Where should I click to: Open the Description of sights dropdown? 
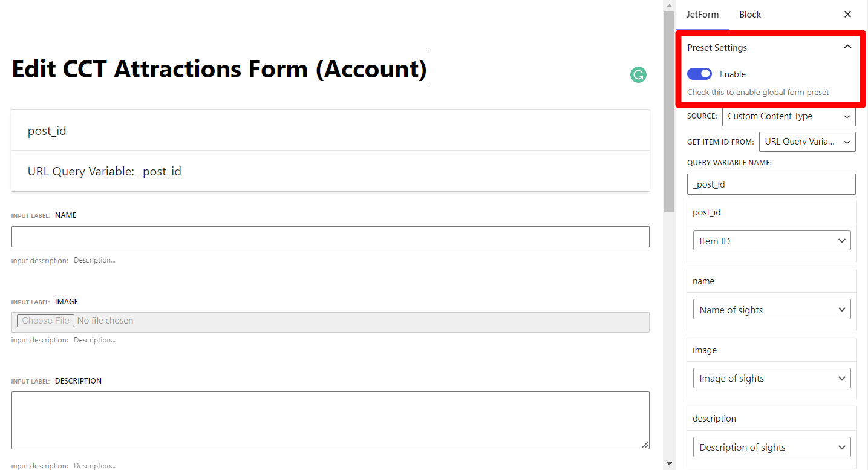click(x=771, y=448)
